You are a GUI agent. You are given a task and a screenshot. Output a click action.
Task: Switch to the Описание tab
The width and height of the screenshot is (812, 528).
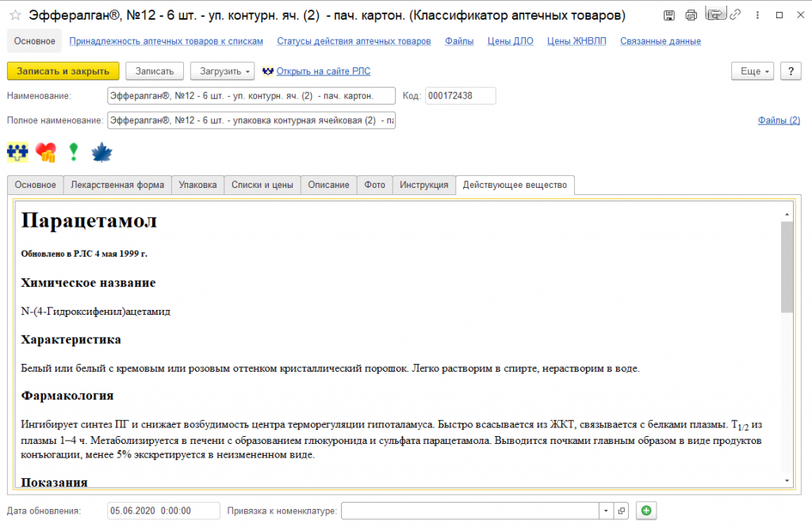[x=328, y=185]
